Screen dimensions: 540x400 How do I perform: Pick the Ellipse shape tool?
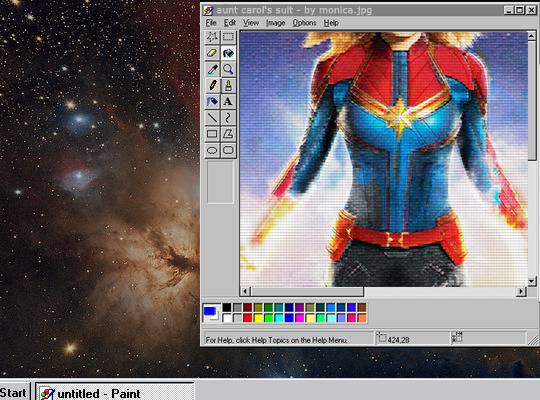pos(212,150)
